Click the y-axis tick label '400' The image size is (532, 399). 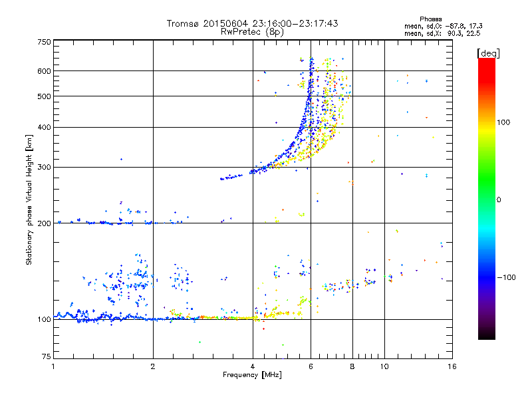coord(44,128)
